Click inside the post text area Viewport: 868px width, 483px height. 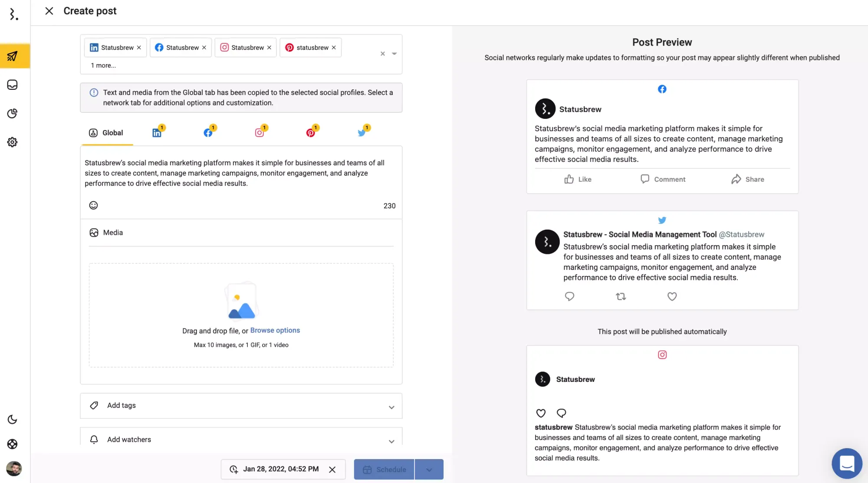pyautogui.click(x=241, y=173)
